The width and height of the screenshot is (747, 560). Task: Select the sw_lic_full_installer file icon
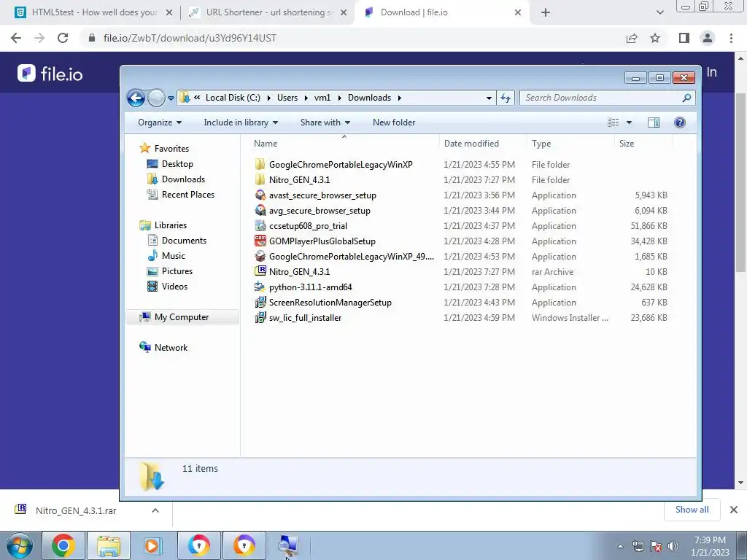click(260, 318)
